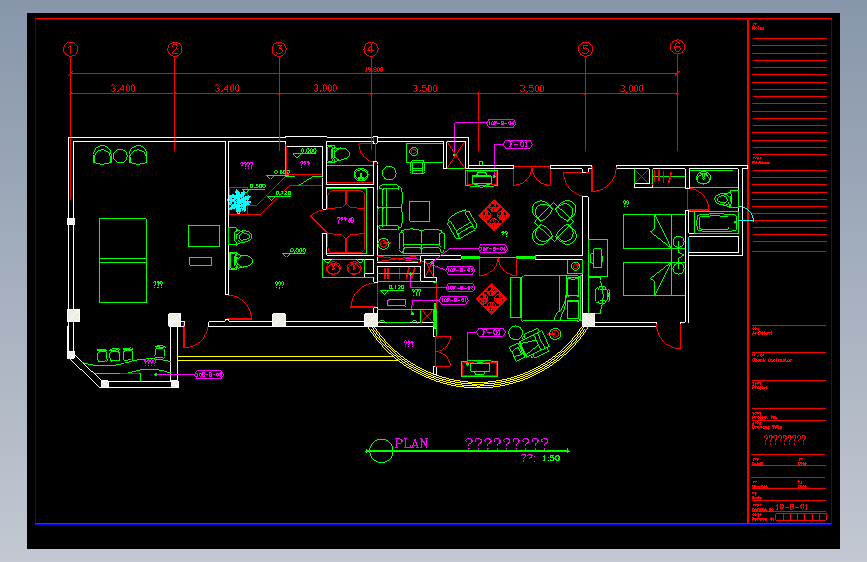Image resolution: width=867 pixels, height=562 pixels.
Task: Select grid axis bubble number 5
Action: coord(586,49)
